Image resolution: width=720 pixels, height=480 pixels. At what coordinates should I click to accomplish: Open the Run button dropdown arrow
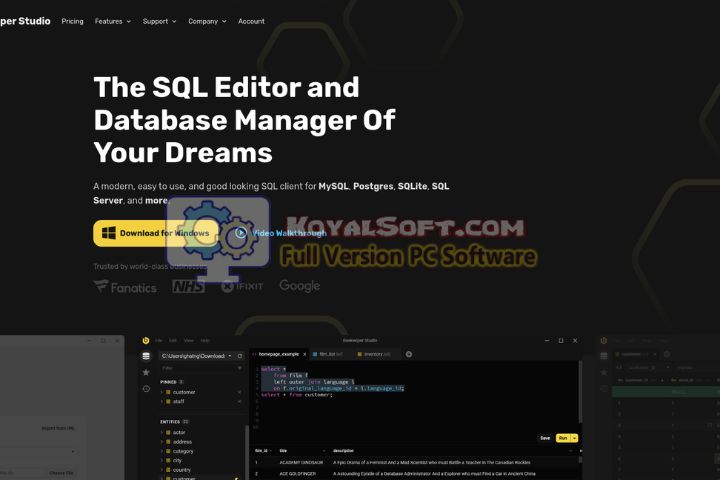574,438
